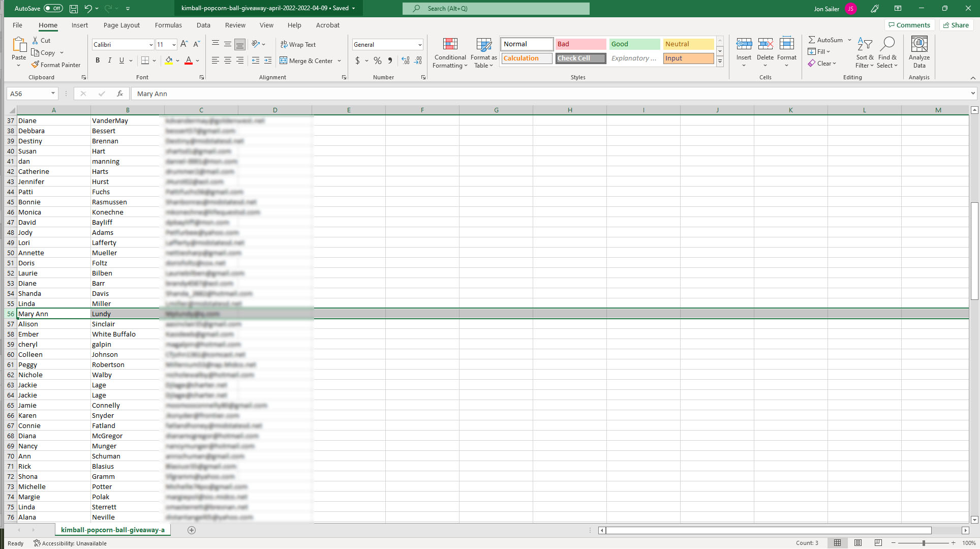The image size is (980, 549).
Task: Click the Format Painter brush
Action: [x=35, y=65]
